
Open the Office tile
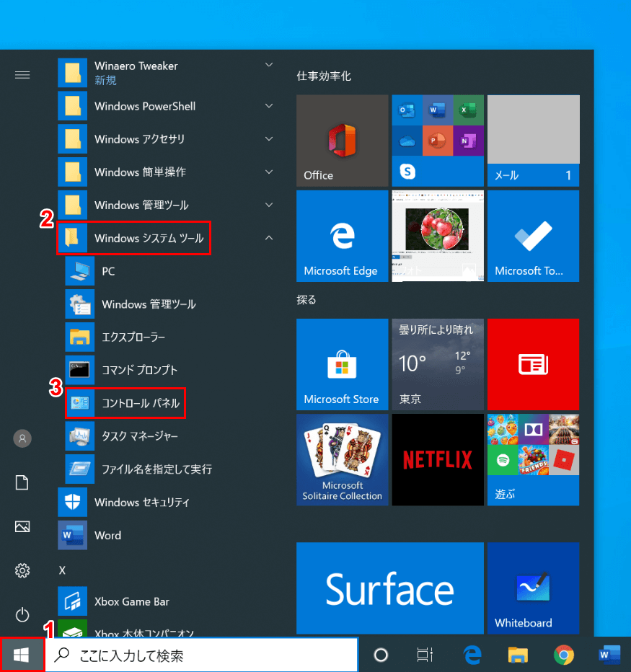click(x=342, y=141)
